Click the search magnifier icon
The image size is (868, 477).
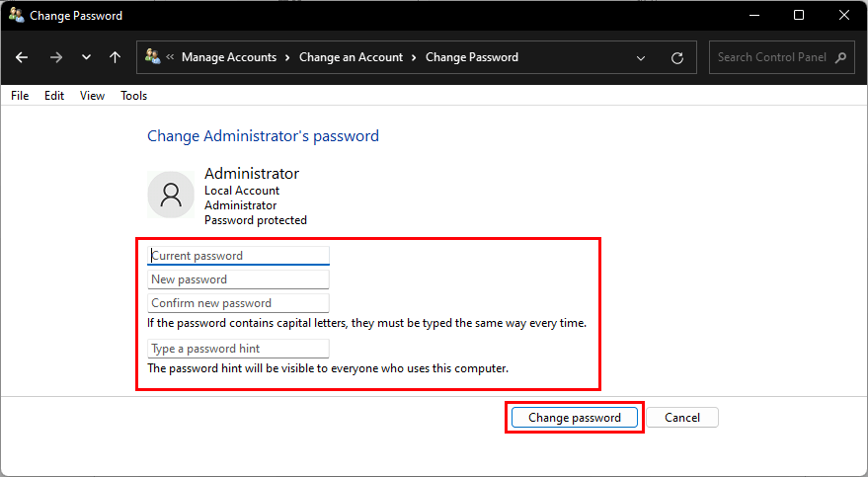point(840,57)
